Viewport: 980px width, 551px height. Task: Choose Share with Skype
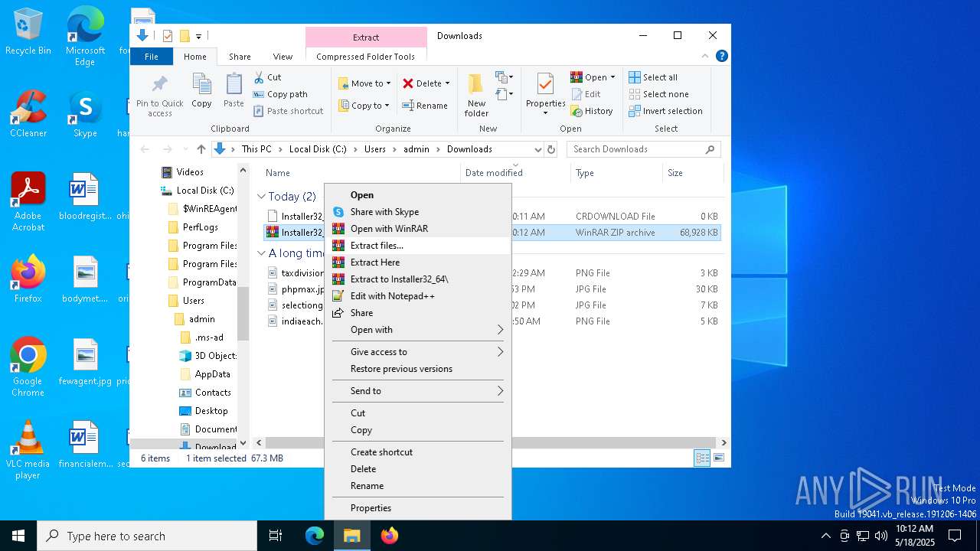coord(418,212)
